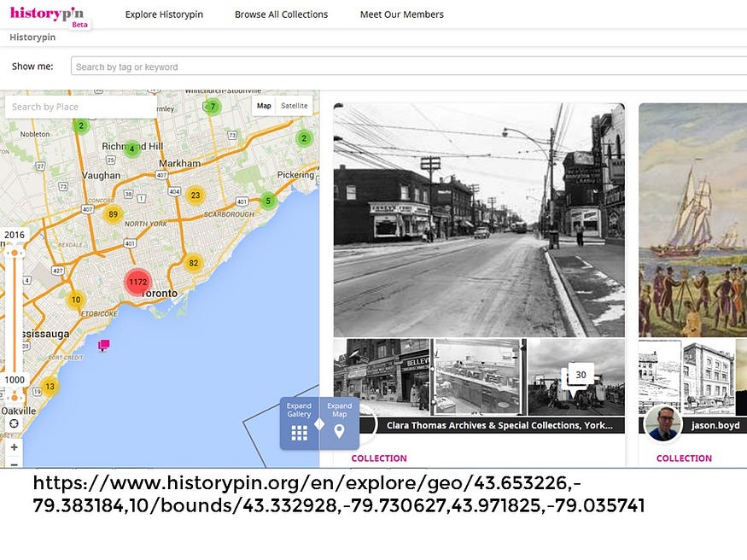Viewport: 747px width, 560px height.
Task: Open the red 1172 cluster marker in Toronto
Action: (x=138, y=282)
